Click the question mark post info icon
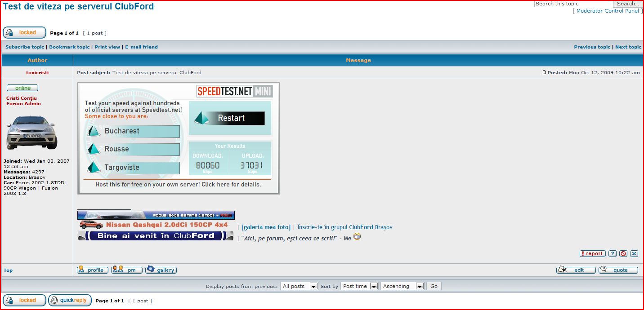The height and width of the screenshot is (310, 644). click(613, 253)
